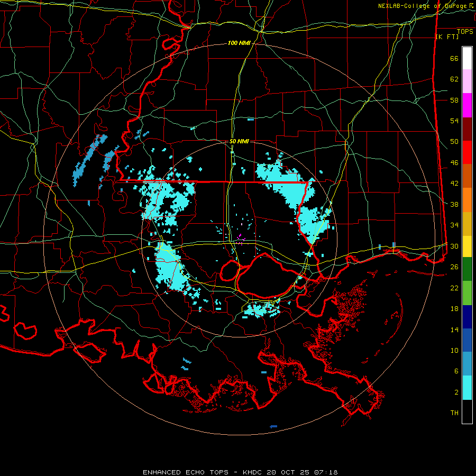The image size is (476, 476).
Task: Click the cyan swatch between the 2 and 6 kft labels
Action: 467,388
